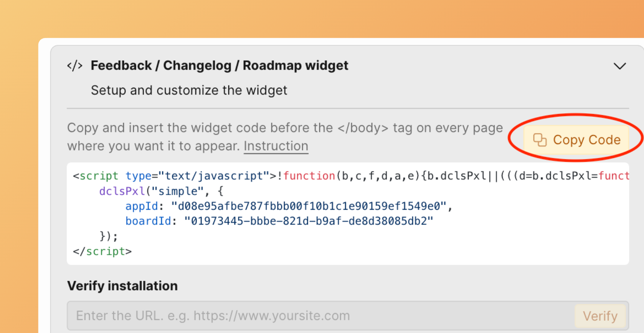
Task: Click the dclsPxl("simple" call line
Action: point(161,191)
